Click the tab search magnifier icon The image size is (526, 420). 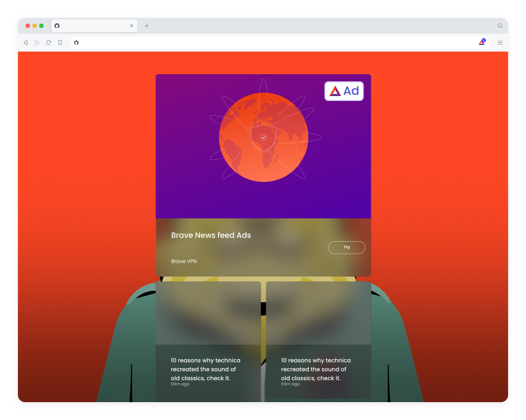[x=500, y=26]
